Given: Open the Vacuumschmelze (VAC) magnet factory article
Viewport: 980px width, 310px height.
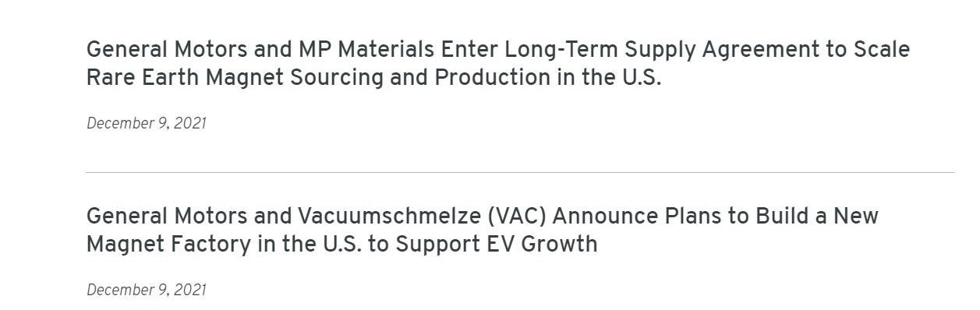Looking at the screenshot, I should click(482, 230).
